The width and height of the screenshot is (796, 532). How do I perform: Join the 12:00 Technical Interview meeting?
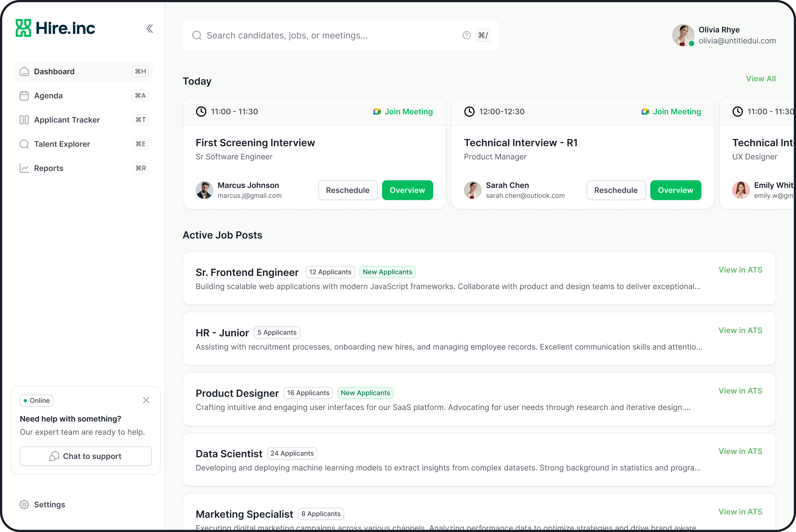(671, 112)
